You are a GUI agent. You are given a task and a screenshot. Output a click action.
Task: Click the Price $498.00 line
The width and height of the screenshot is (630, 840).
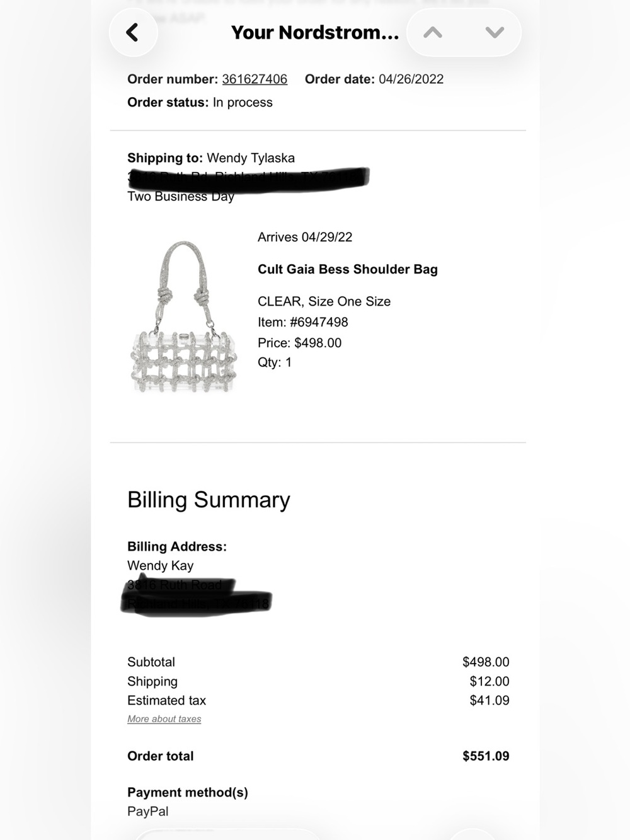[300, 343]
